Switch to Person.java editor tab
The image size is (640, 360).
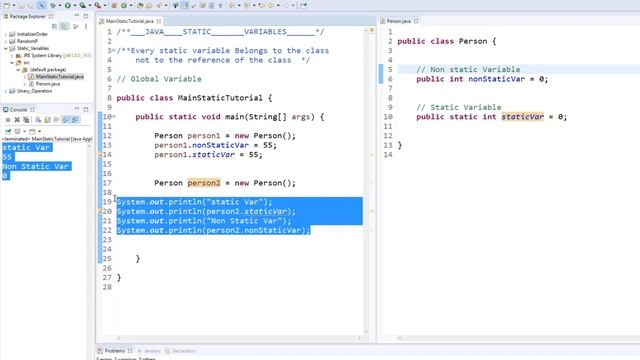[x=398, y=21]
